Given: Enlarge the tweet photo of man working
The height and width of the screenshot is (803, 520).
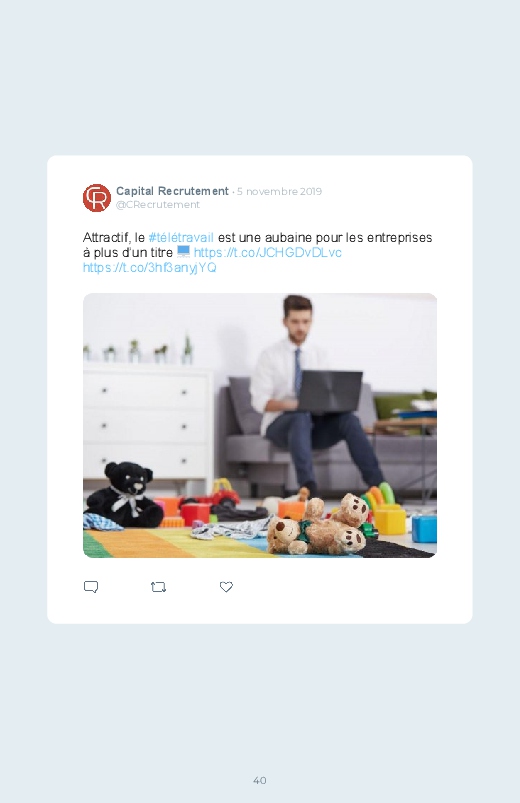Looking at the screenshot, I should tap(260, 425).
